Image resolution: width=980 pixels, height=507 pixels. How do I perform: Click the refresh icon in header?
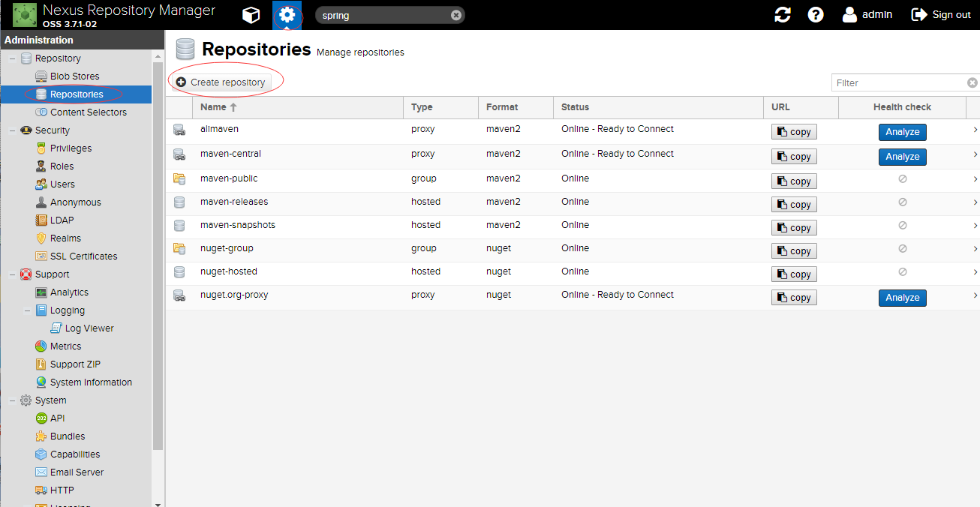[x=783, y=15]
